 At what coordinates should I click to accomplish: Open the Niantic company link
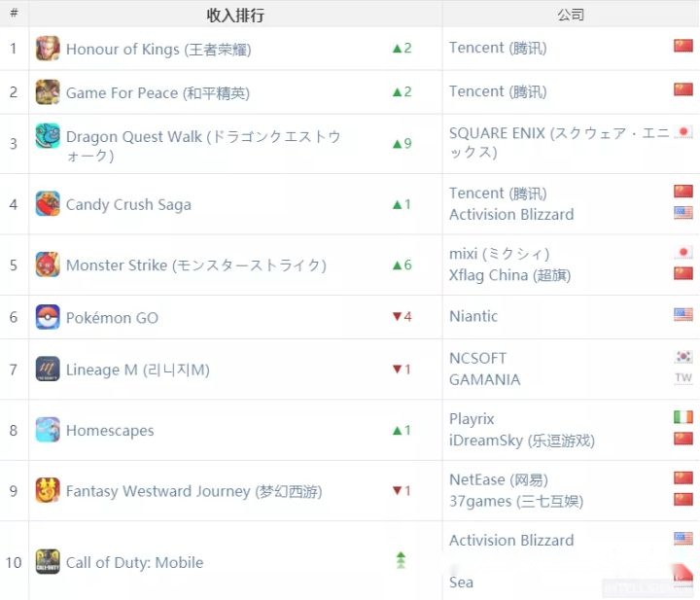click(x=473, y=316)
